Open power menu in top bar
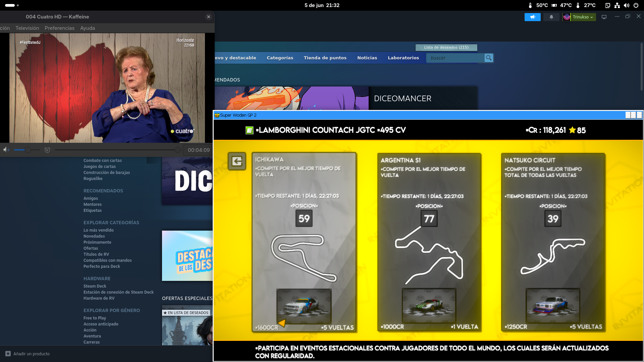 [636, 5]
